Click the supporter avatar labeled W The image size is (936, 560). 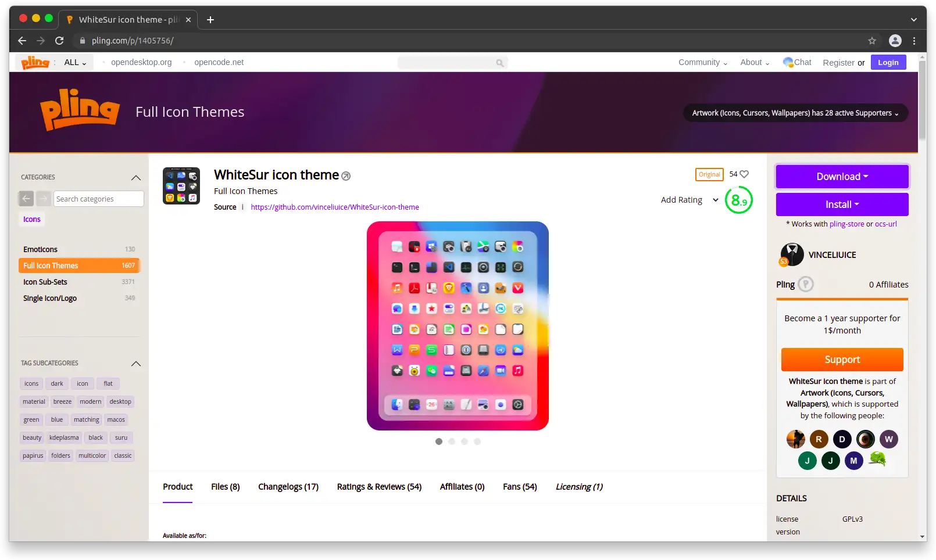888,439
